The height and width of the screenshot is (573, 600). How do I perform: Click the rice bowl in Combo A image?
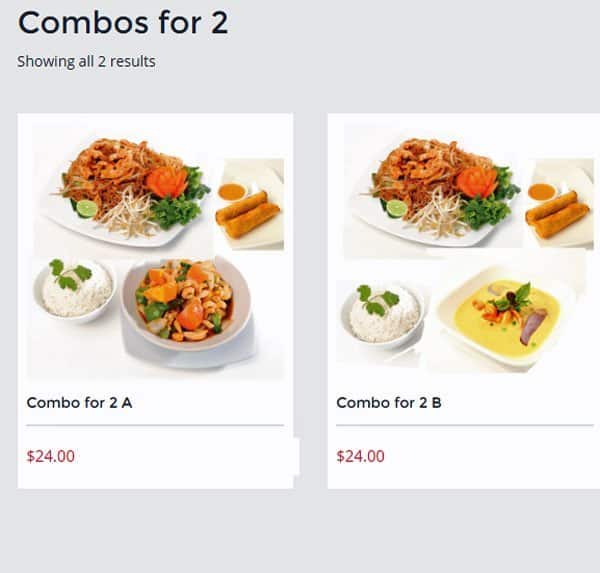coord(75,292)
